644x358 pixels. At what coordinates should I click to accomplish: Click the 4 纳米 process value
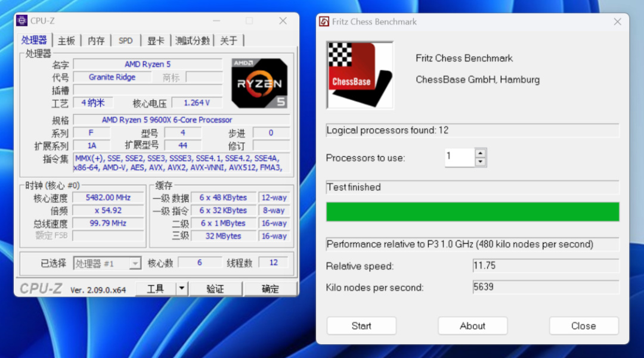coord(93,102)
